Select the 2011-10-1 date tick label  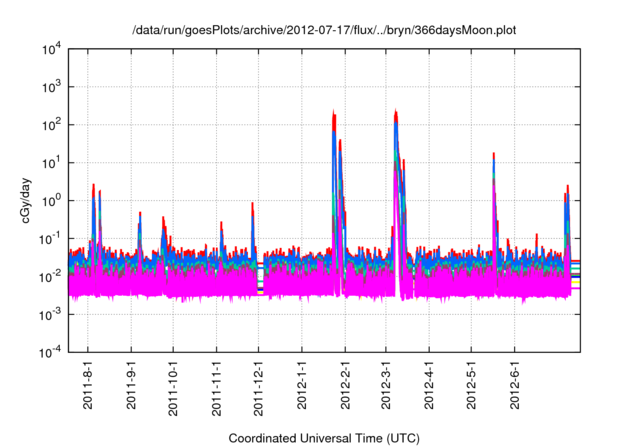173,390
